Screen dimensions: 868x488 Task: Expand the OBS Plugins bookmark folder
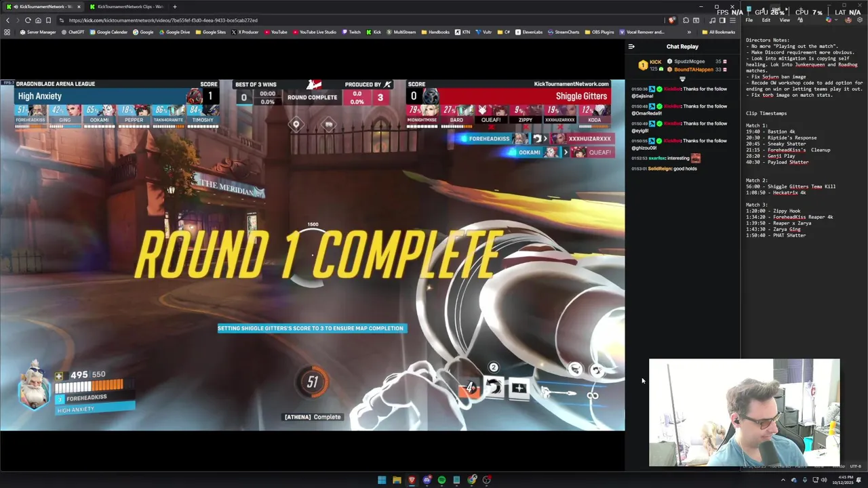599,32
